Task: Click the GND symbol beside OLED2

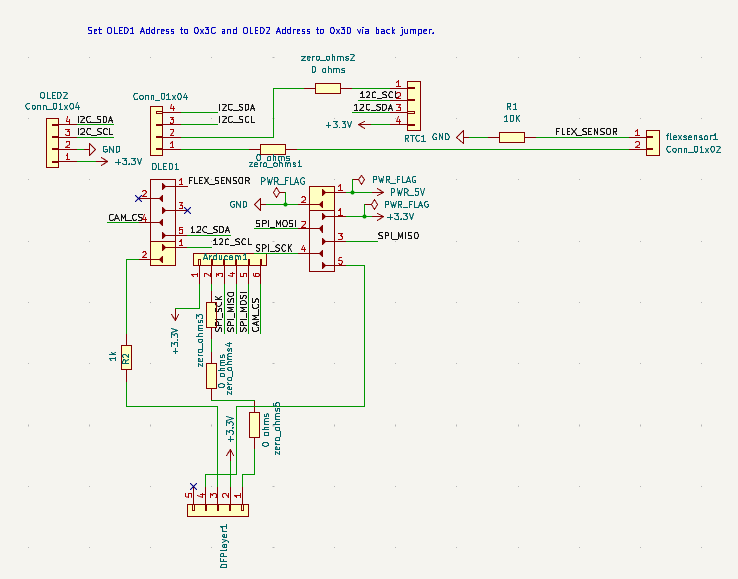Action: [92, 150]
